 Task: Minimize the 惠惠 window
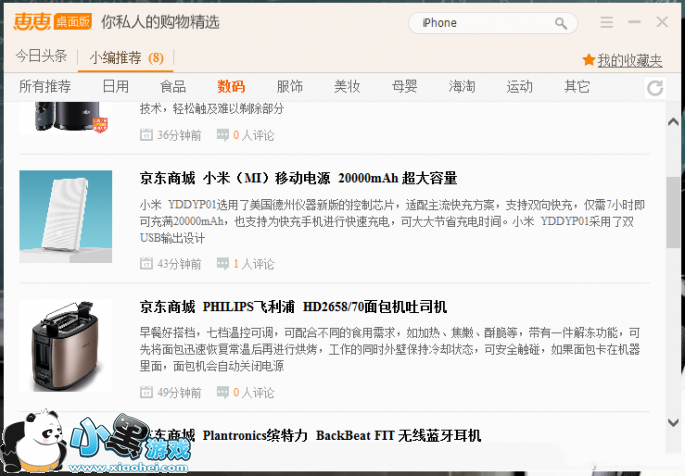click(634, 22)
